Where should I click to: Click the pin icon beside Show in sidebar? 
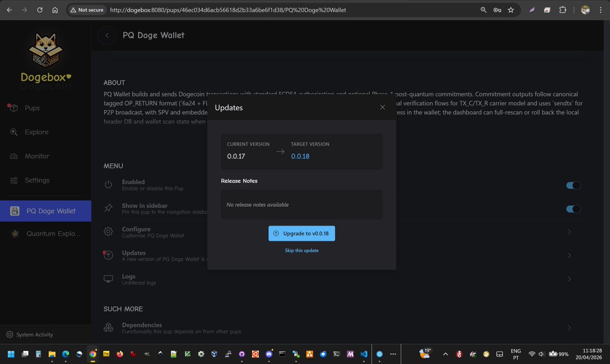click(x=108, y=208)
